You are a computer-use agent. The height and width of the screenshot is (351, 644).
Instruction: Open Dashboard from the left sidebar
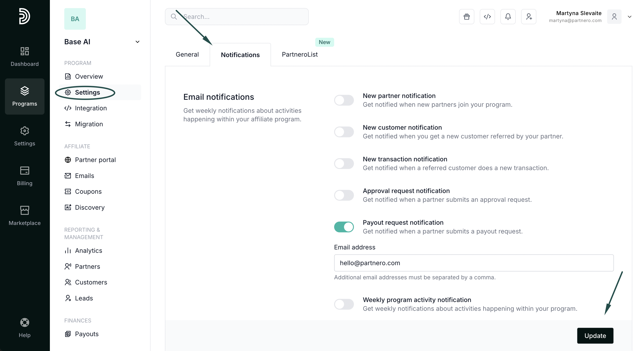point(24,56)
